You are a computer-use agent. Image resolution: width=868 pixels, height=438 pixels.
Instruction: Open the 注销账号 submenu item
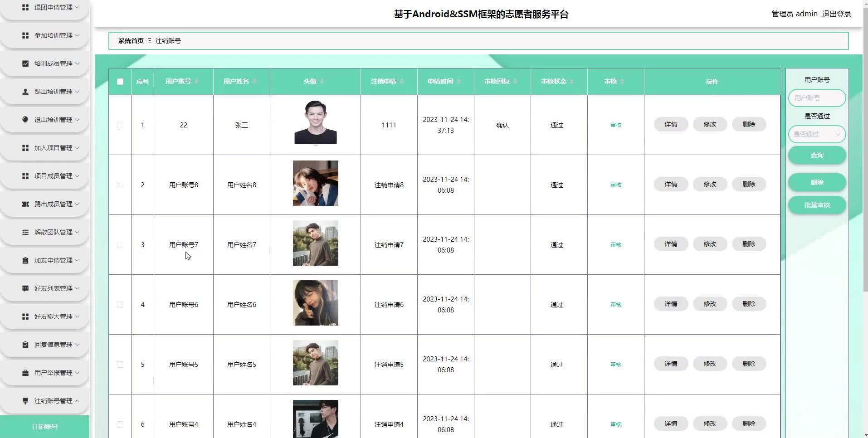pos(44,427)
